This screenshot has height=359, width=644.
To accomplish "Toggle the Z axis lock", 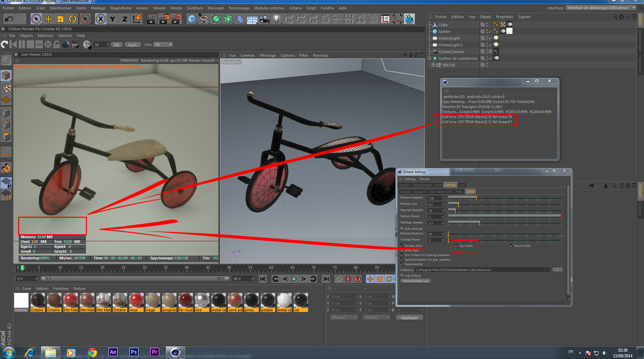I will (125, 19).
